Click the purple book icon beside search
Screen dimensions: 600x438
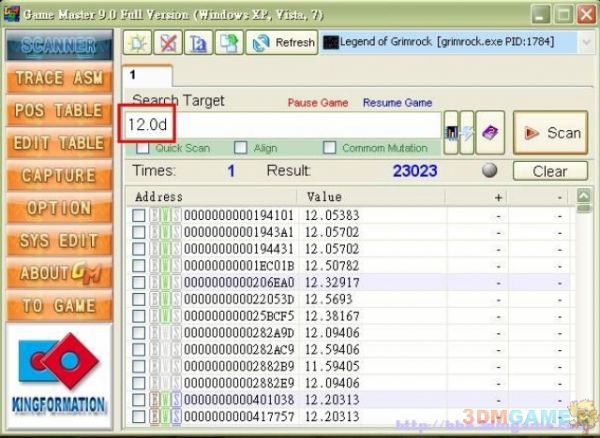(489, 131)
